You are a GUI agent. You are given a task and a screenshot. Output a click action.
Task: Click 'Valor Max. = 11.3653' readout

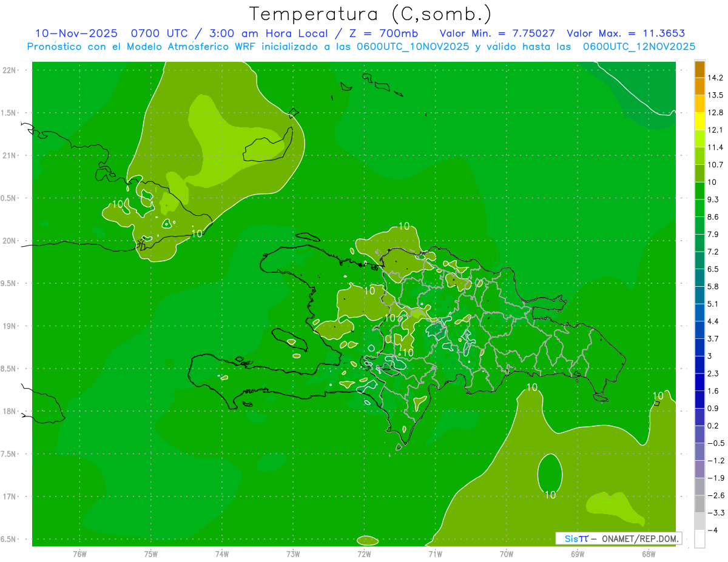[x=625, y=33]
